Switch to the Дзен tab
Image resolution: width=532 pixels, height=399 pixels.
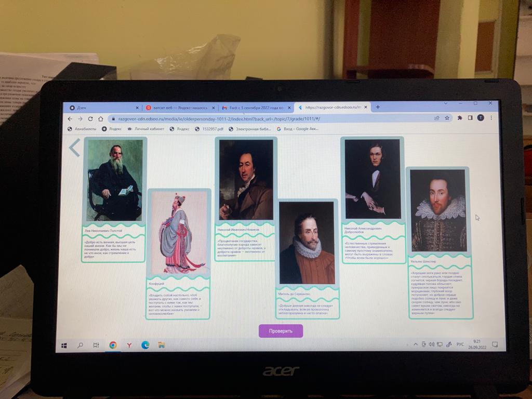(103, 108)
